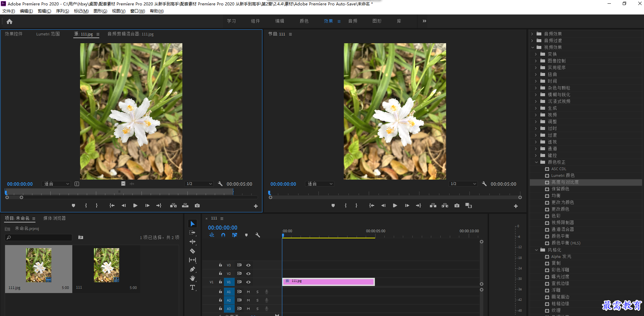Mute audio track A1
The image size is (644, 316).
248,292
